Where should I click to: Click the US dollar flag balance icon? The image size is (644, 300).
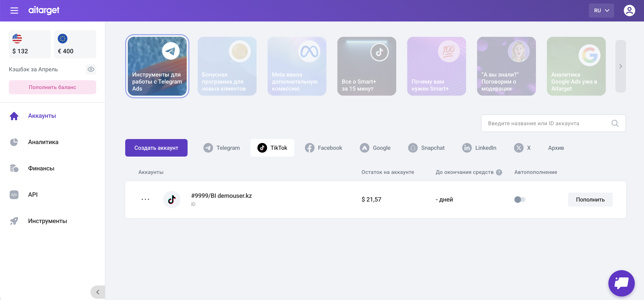(x=17, y=39)
